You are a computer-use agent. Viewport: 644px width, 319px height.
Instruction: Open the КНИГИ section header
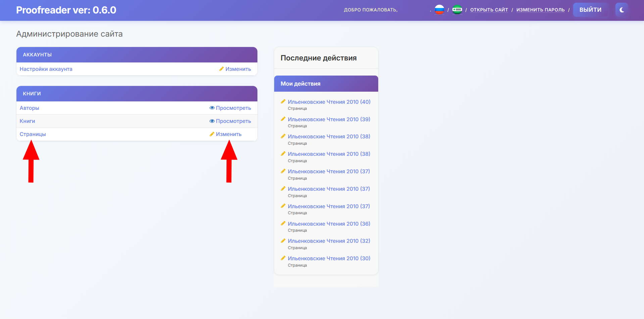click(x=32, y=94)
